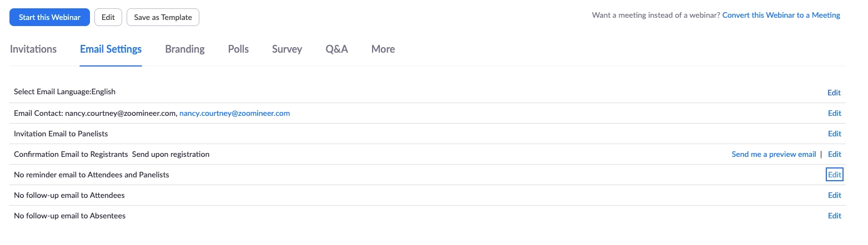The width and height of the screenshot is (868, 245).
Task: Convert this Webinar to a Meeting
Action: [781, 15]
